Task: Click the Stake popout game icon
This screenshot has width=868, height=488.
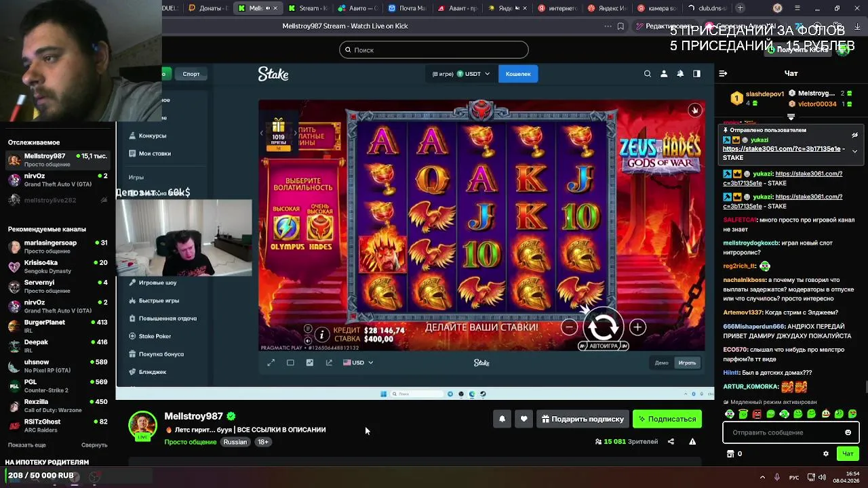Action: click(x=329, y=363)
